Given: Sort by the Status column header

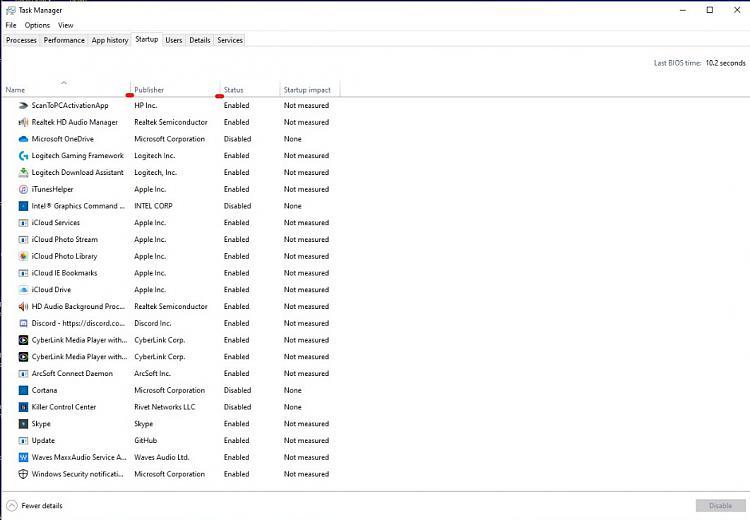Looking at the screenshot, I should 250,89.
